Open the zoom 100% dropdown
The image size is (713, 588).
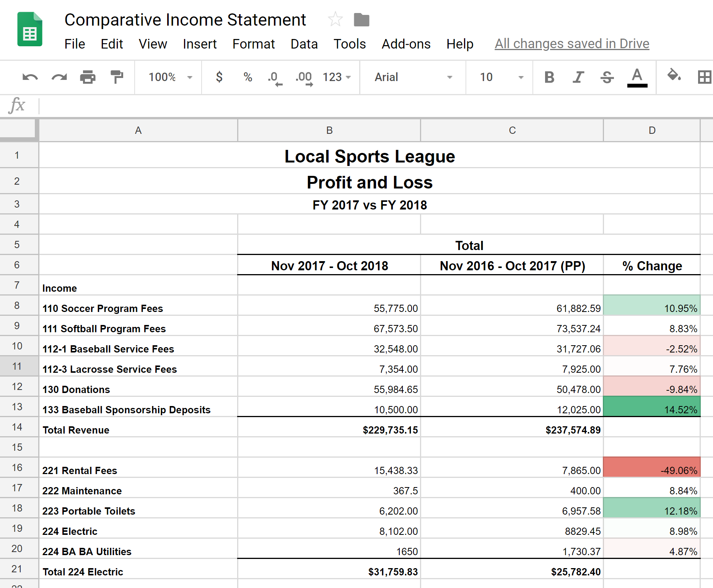coord(170,77)
